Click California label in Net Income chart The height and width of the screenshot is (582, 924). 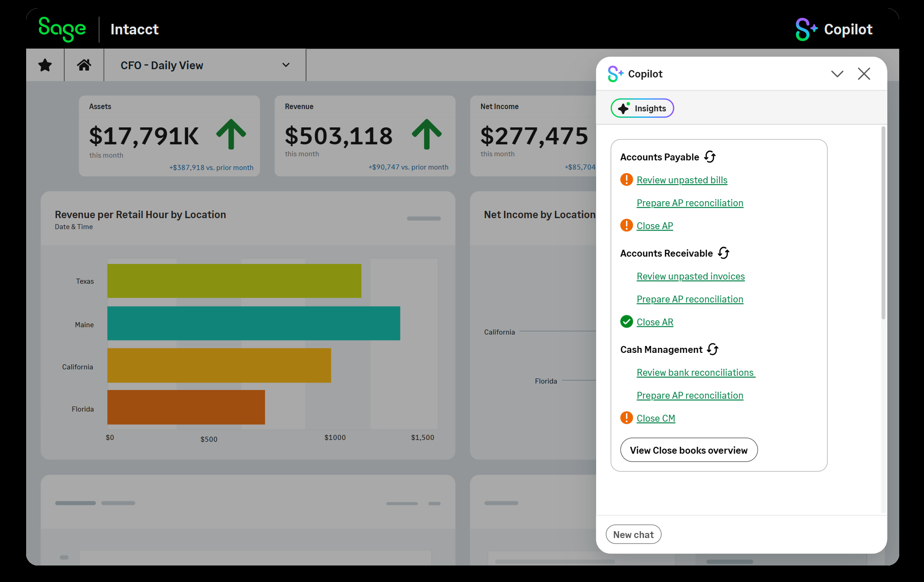[x=499, y=332]
